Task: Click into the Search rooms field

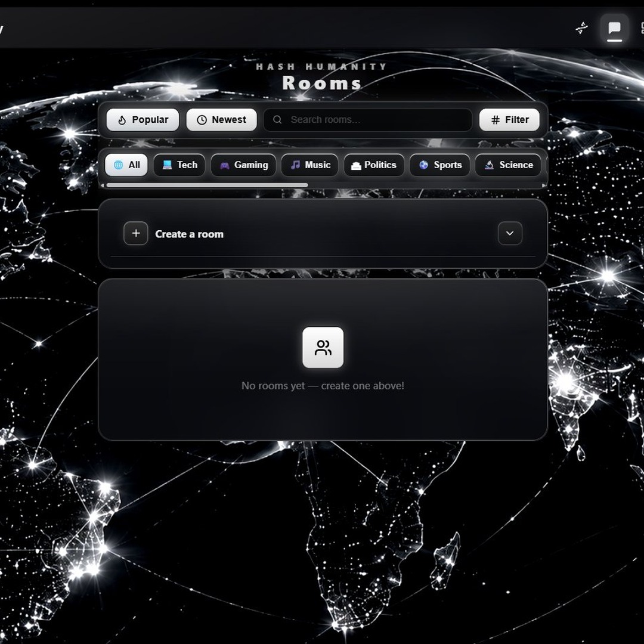Action: (x=367, y=119)
